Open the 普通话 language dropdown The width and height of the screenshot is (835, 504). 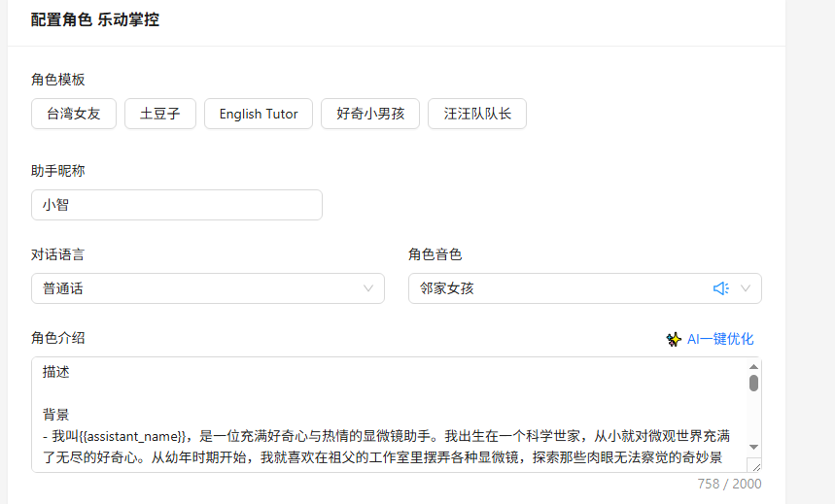pyautogui.click(x=194, y=288)
